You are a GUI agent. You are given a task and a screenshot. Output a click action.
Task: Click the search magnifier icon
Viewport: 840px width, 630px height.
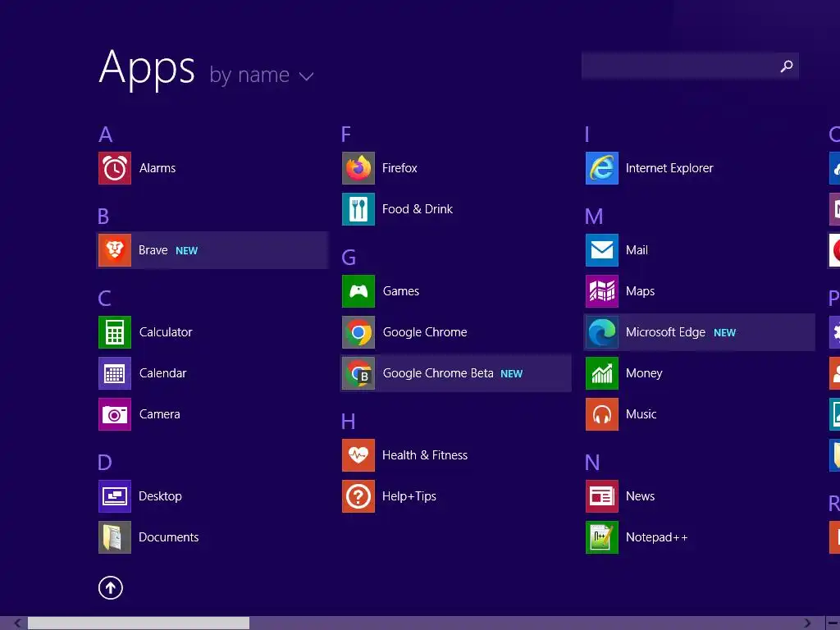coord(787,66)
